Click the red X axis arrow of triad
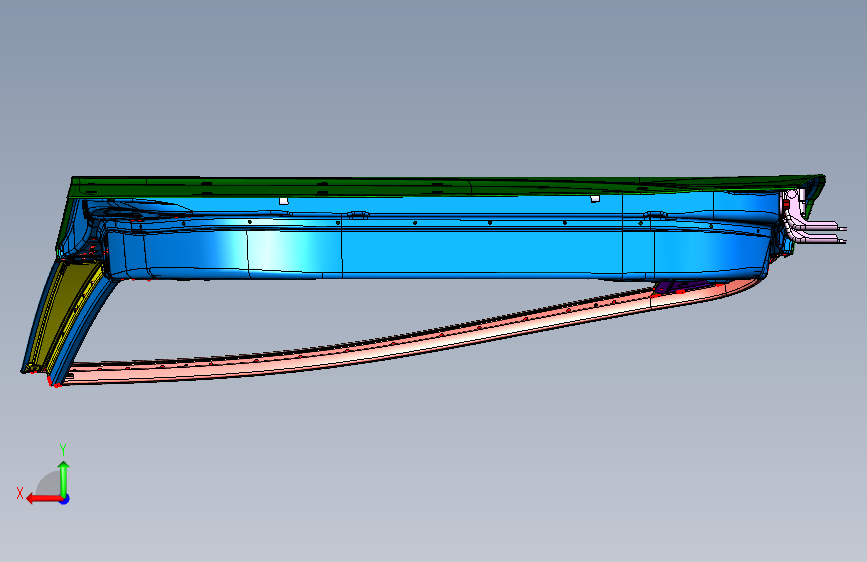867x562 pixels. click(43, 499)
